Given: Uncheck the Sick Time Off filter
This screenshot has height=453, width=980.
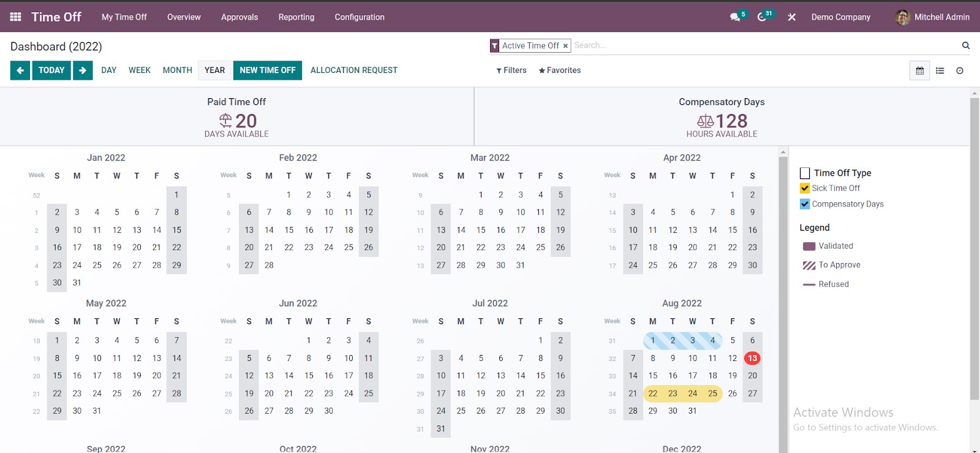Looking at the screenshot, I should [805, 188].
